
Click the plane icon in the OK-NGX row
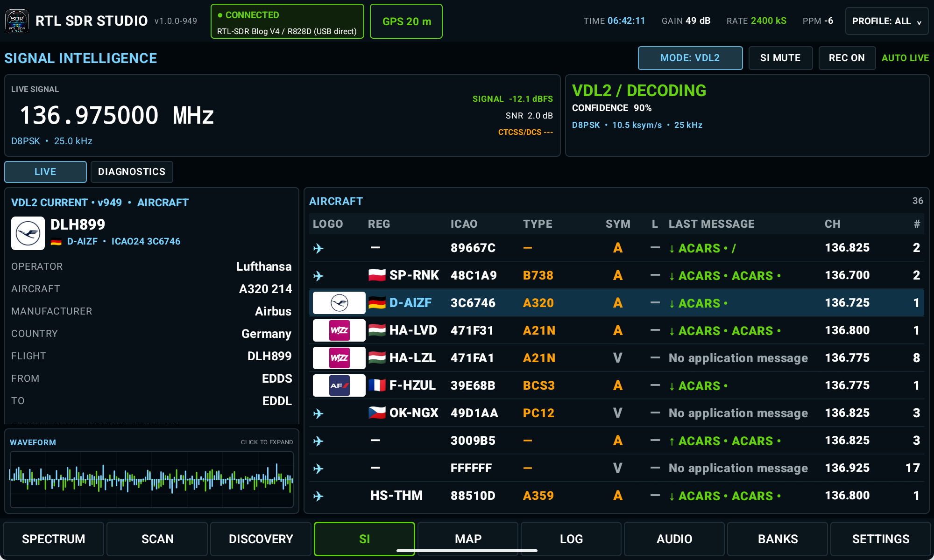(x=318, y=413)
